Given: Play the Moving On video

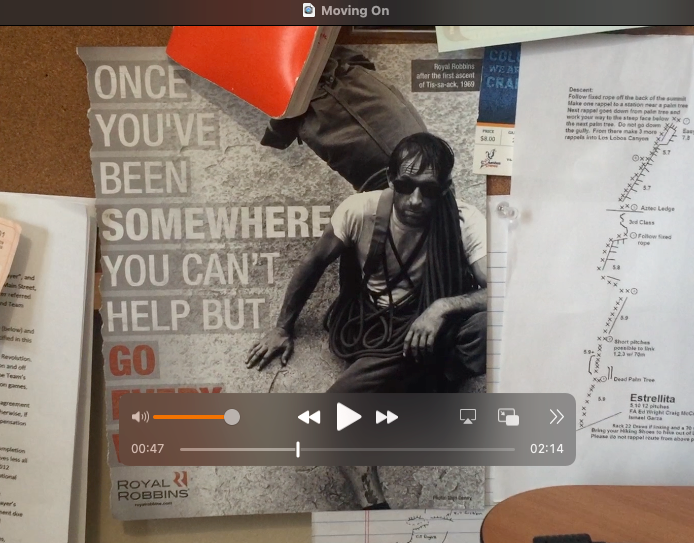Looking at the screenshot, I should tap(348, 416).
